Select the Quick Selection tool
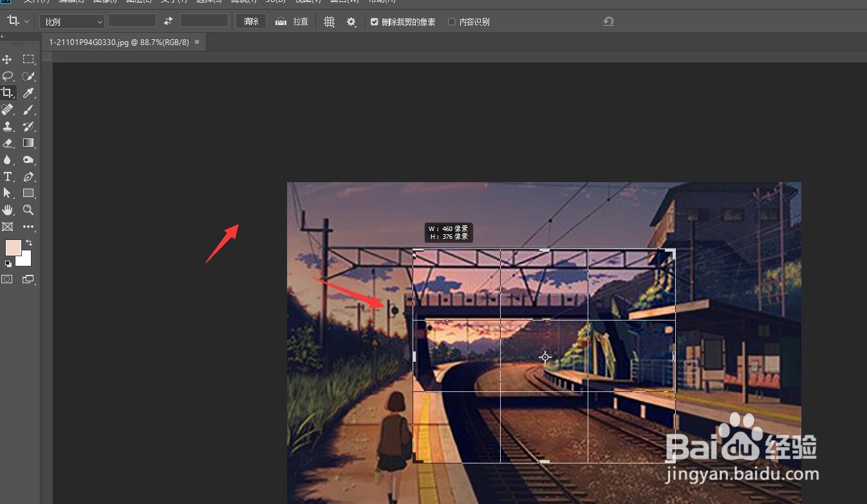The height and width of the screenshot is (504, 867). pyautogui.click(x=28, y=76)
